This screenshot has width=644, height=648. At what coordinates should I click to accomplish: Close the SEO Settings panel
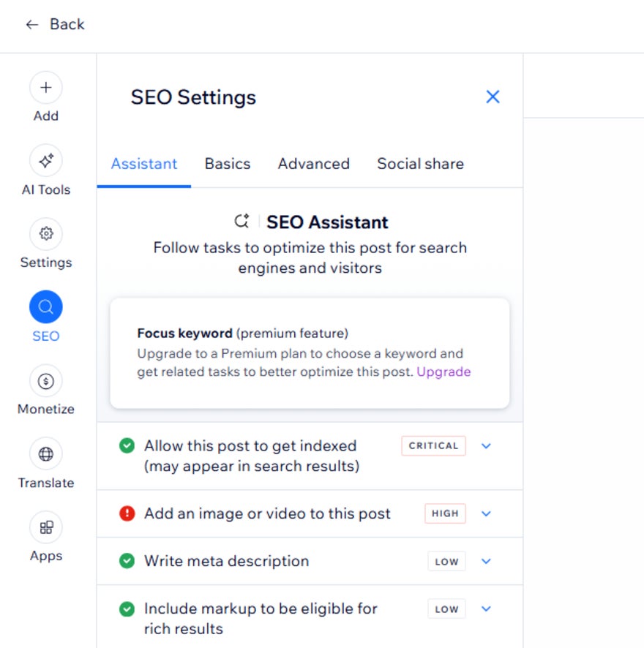coord(493,97)
